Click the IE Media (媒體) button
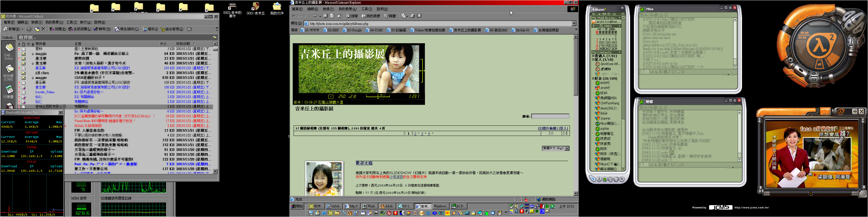 tap(390, 16)
